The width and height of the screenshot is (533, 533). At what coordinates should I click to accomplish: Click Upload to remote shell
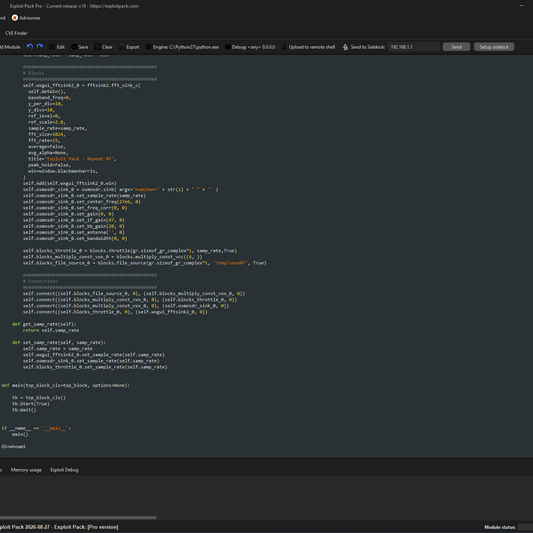309,47
